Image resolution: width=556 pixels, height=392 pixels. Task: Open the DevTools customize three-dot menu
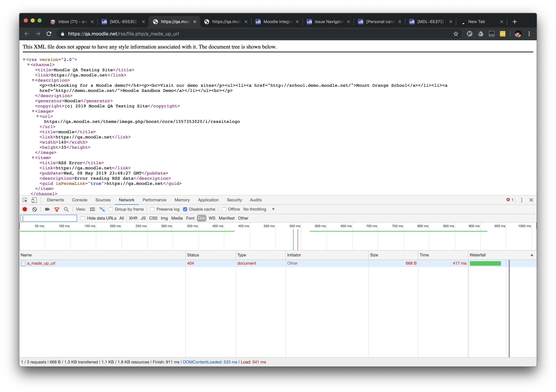522,200
